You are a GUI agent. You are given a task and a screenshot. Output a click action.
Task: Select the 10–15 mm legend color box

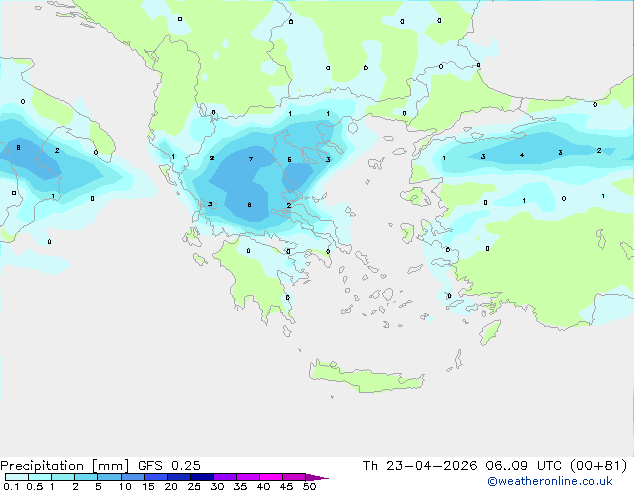point(132,477)
